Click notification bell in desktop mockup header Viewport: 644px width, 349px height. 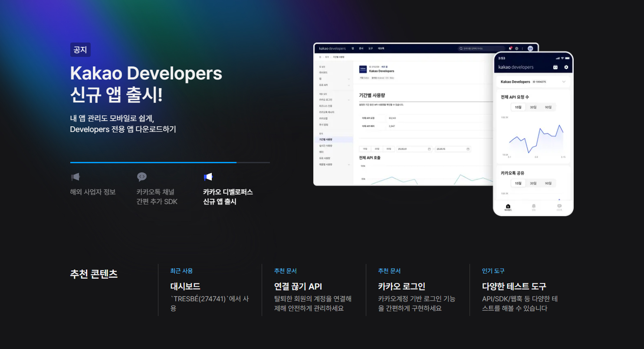pos(510,48)
